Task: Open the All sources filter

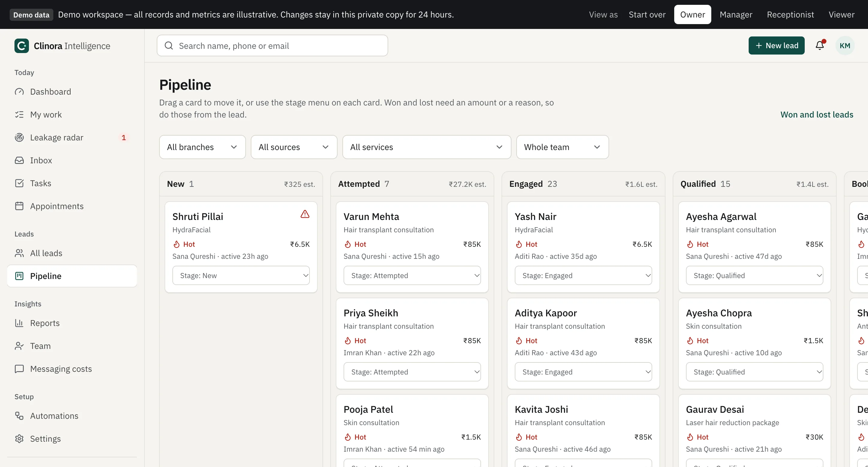Action: 294,147
